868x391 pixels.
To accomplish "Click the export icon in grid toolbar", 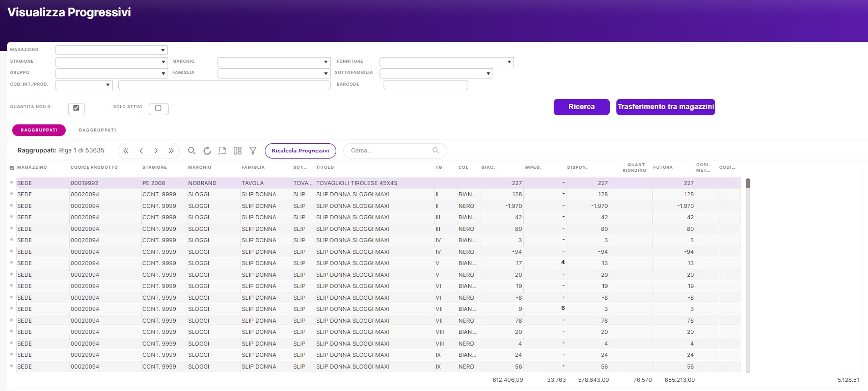I will 222,151.
